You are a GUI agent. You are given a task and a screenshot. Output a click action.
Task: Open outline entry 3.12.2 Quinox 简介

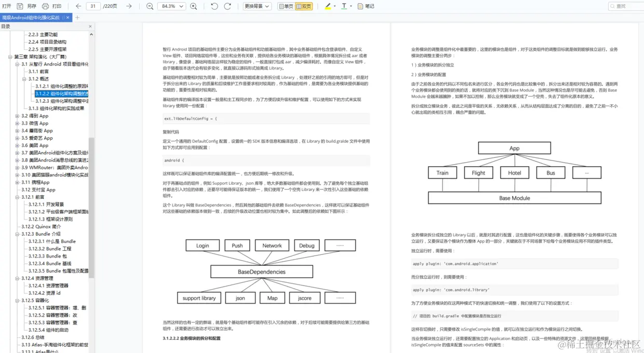point(41,227)
